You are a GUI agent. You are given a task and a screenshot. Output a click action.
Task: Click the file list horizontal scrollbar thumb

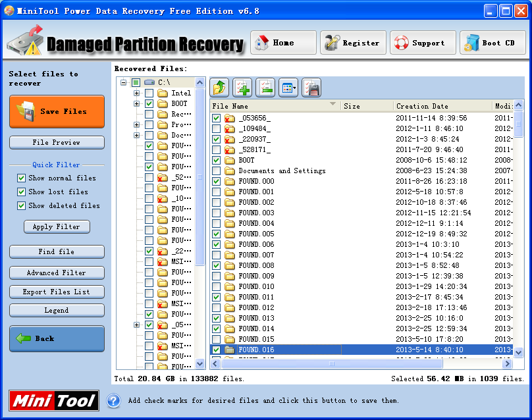[332, 363]
